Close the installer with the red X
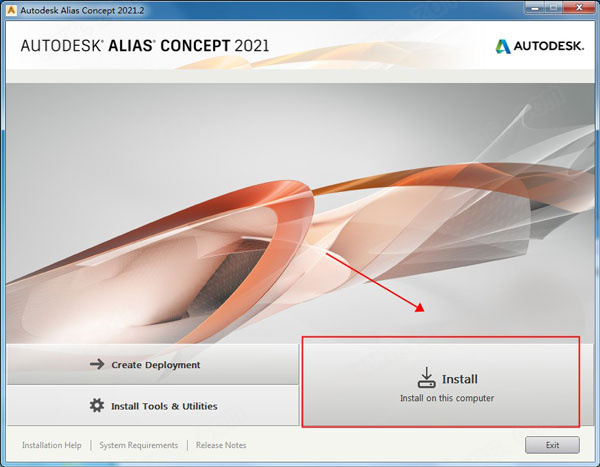600x467 pixels. [x=579, y=8]
